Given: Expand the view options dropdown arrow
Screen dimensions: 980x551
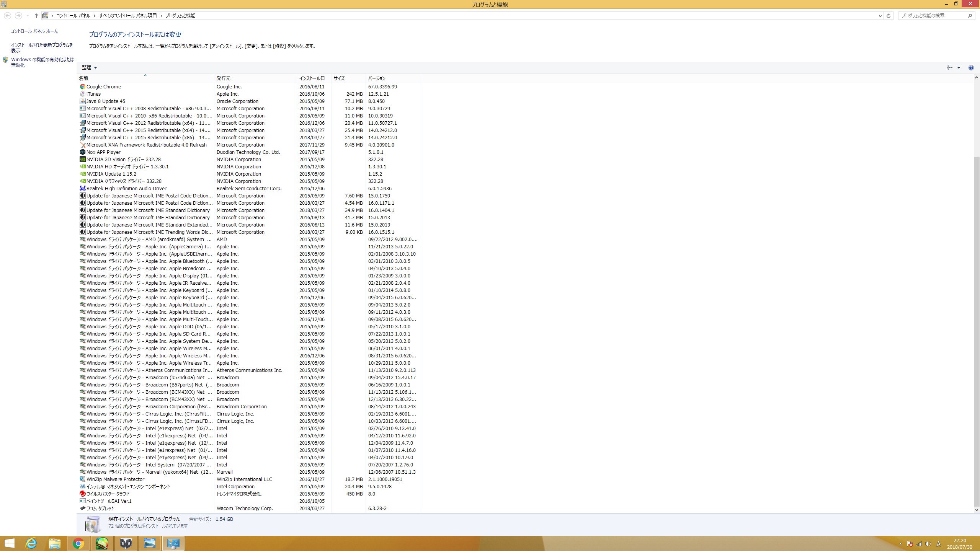Looking at the screenshot, I should (959, 68).
